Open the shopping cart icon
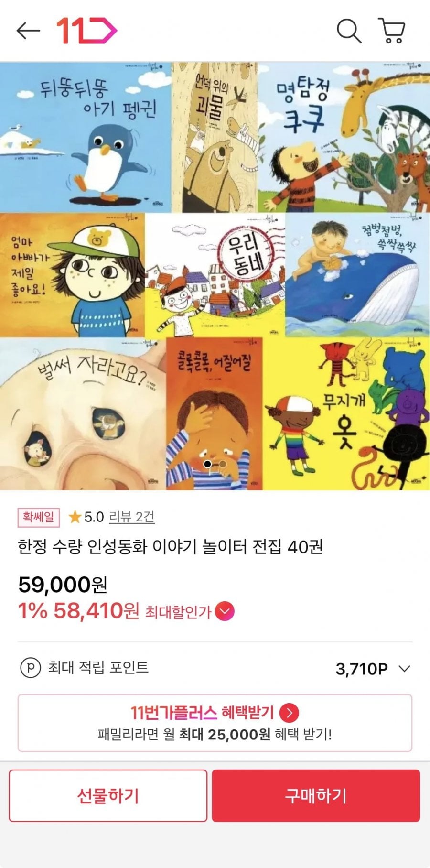 (392, 31)
